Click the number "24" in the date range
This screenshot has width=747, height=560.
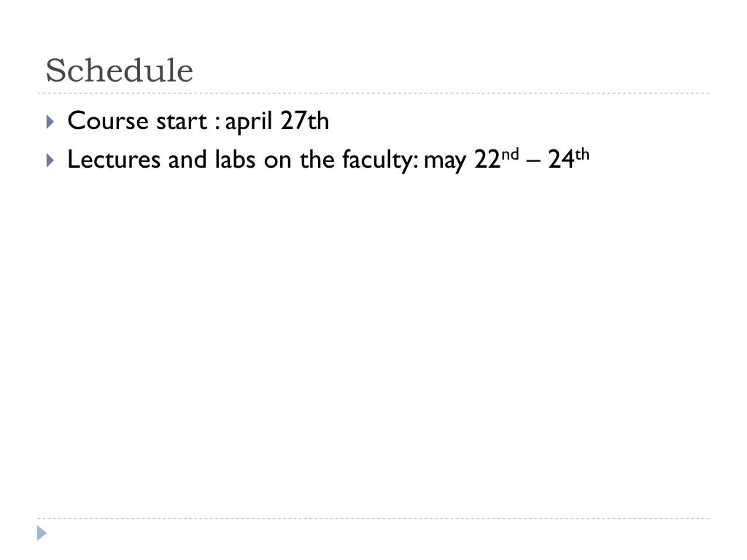(561, 160)
